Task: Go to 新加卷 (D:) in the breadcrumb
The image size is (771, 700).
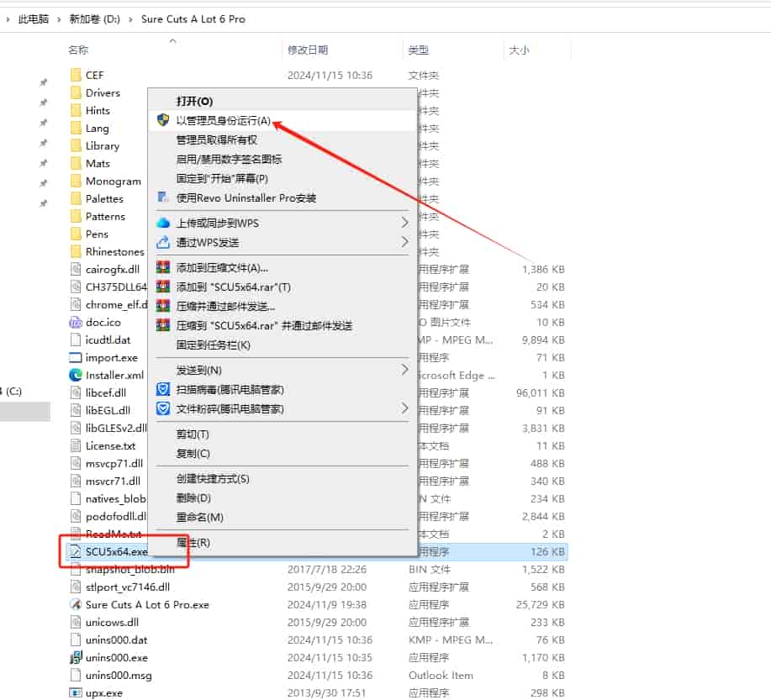Action: [94, 19]
